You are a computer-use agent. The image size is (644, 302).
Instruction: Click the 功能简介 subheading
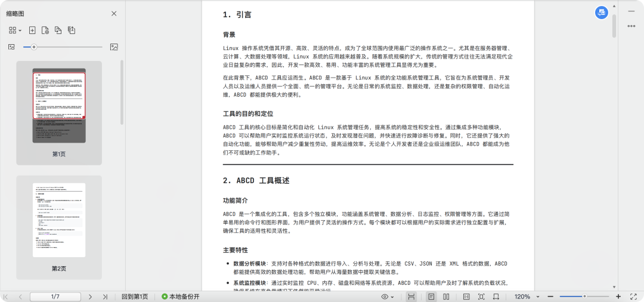pos(236,201)
